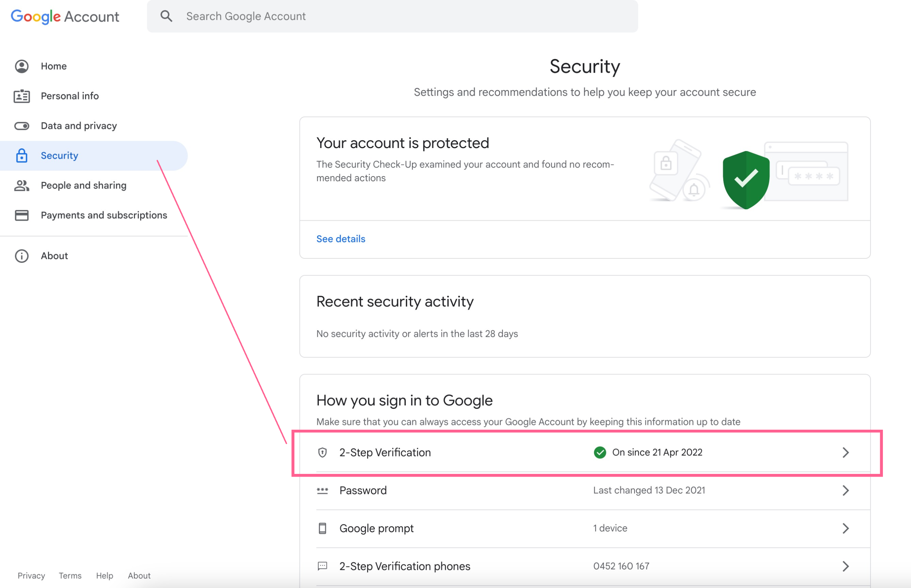Click the green shield illustration
The height and width of the screenshot is (588, 911).
click(x=746, y=180)
